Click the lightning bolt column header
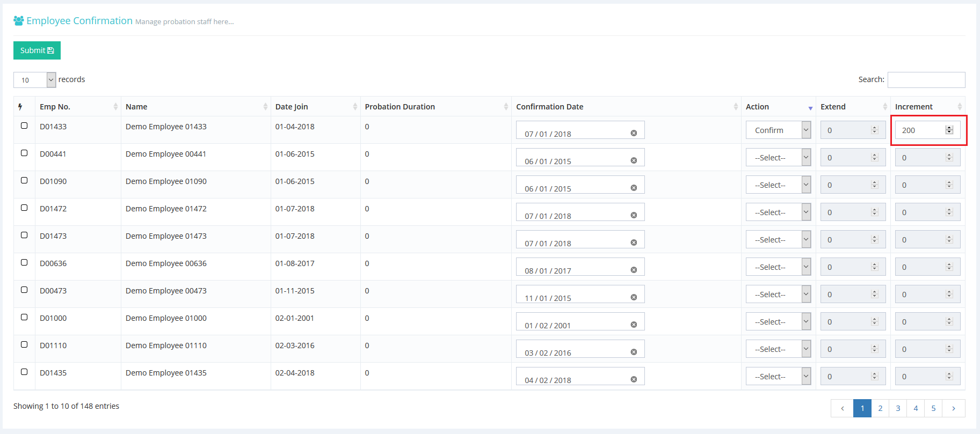The height and width of the screenshot is (434, 980). (x=20, y=107)
